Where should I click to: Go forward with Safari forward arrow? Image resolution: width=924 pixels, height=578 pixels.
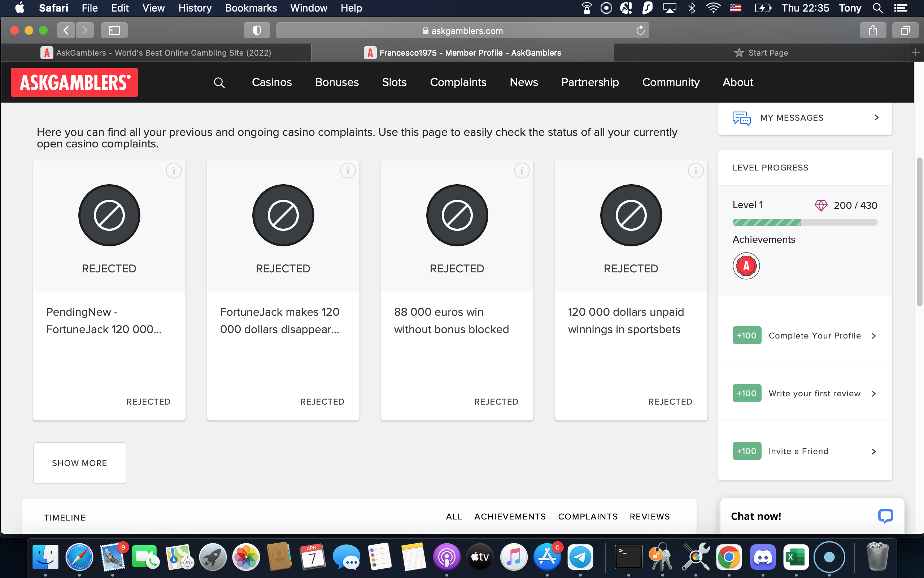point(85,30)
